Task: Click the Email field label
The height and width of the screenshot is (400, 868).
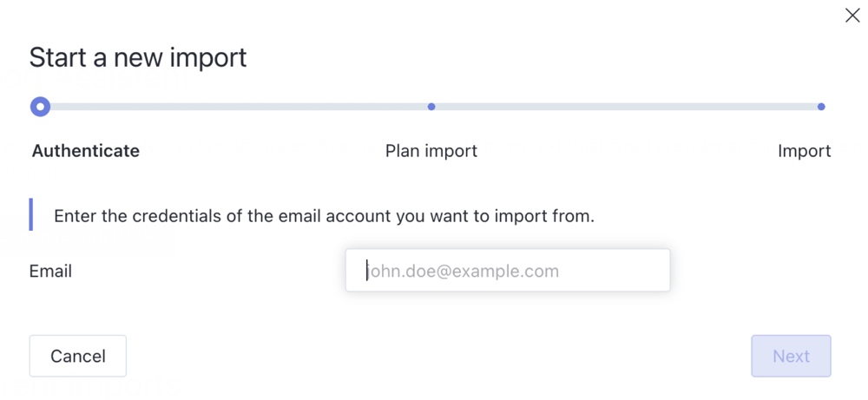Action: 50,271
